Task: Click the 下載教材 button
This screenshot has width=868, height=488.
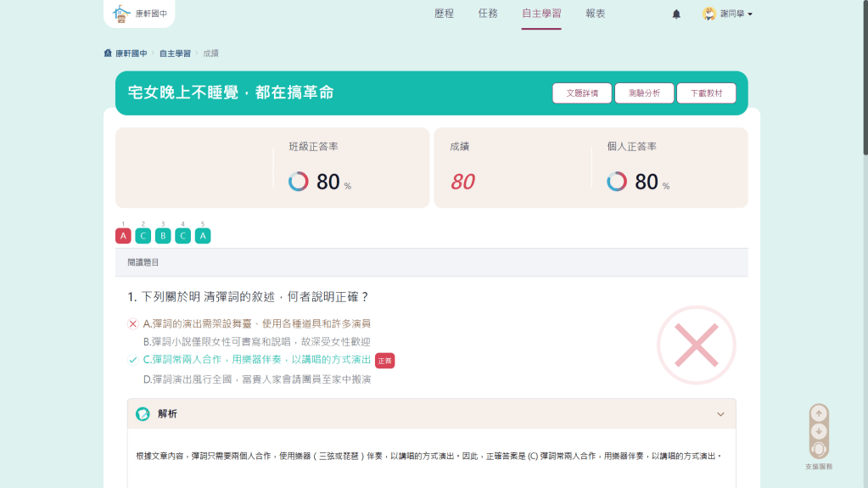Action: (706, 93)
